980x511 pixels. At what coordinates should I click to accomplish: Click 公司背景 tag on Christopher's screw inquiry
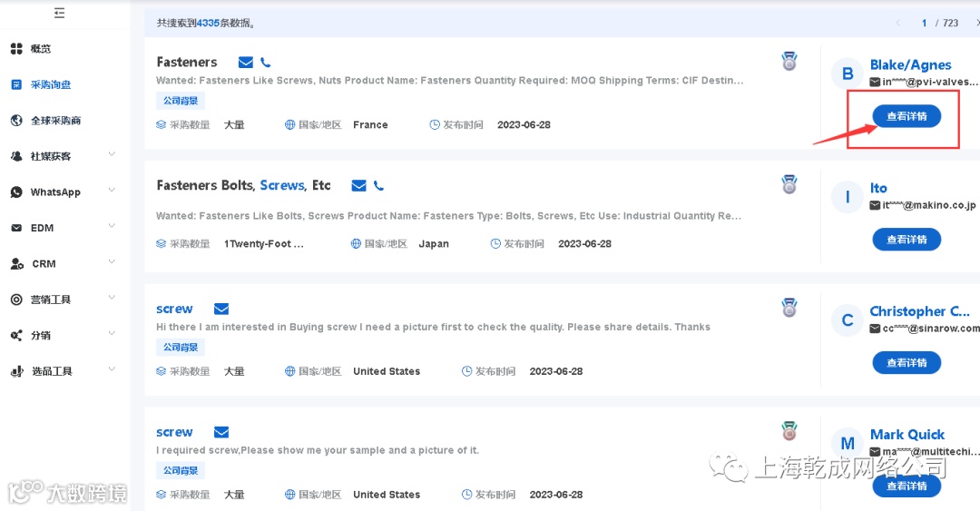point(181,347)
